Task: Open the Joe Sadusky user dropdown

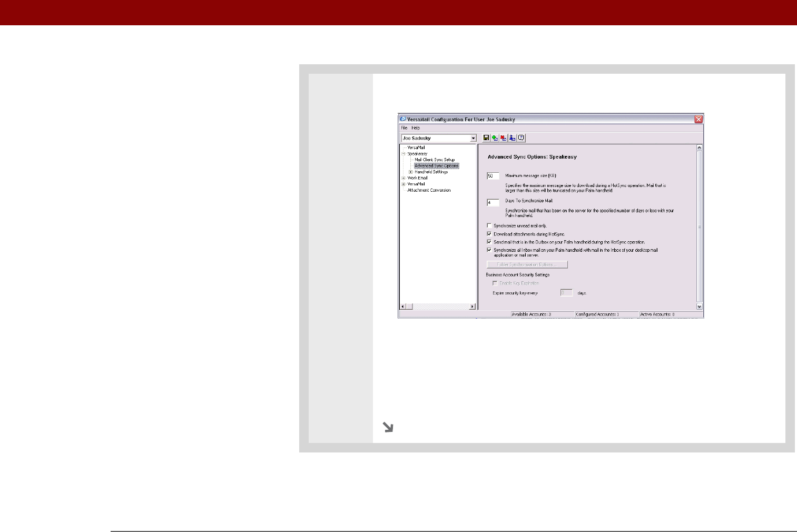Action: [473, 139]
